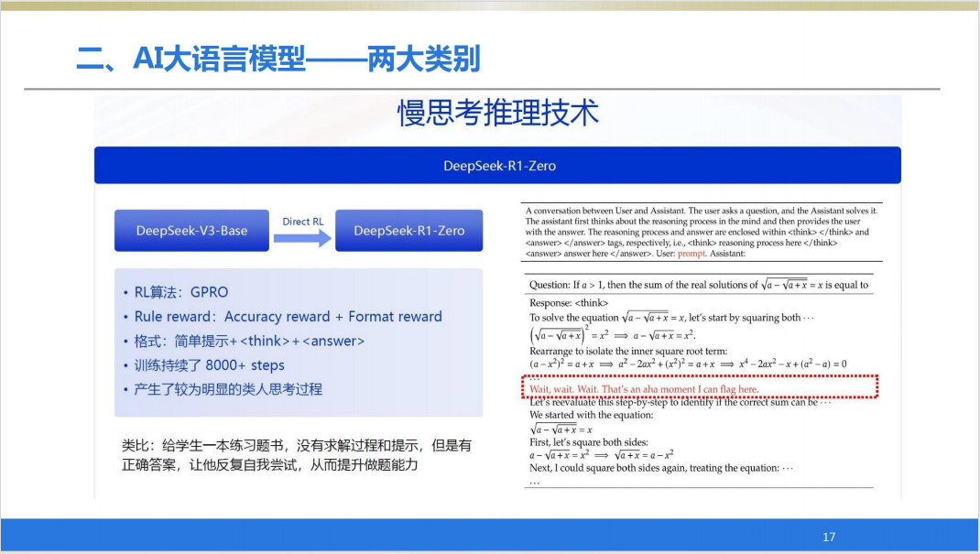
Task: Click bullet 'Rule reward: Accuracy reward + Format reward'
Action: [x=289, y=317]
